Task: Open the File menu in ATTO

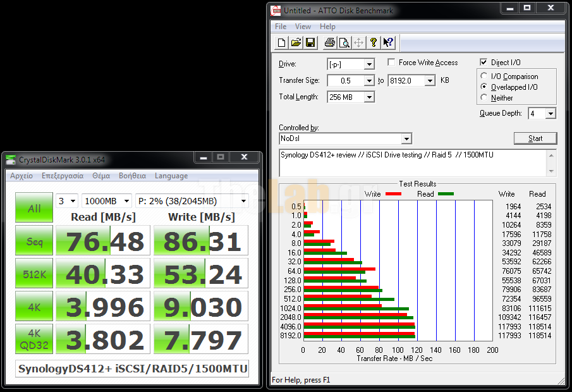Action: coord(281,27)
